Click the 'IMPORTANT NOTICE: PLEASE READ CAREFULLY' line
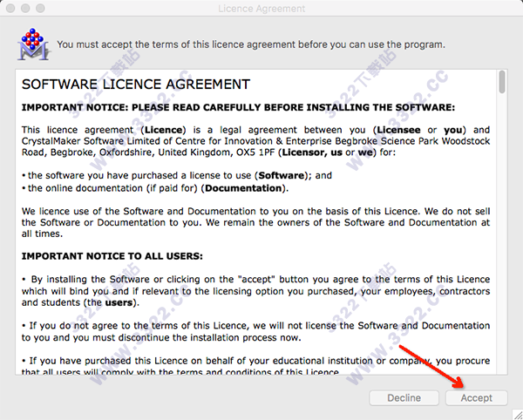This screenshot has height=420, width=523. click(238, 107)
